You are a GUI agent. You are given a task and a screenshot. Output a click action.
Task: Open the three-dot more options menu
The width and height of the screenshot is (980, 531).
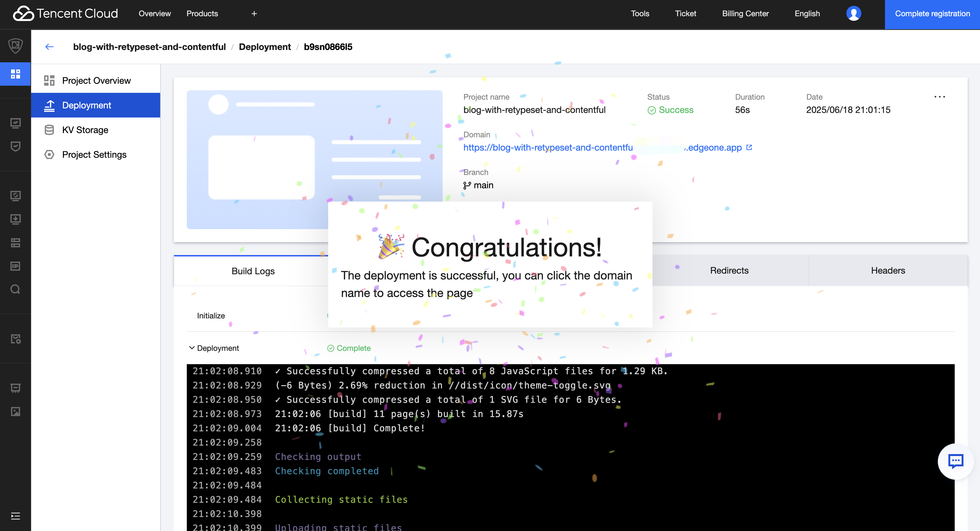click(939, 97)
